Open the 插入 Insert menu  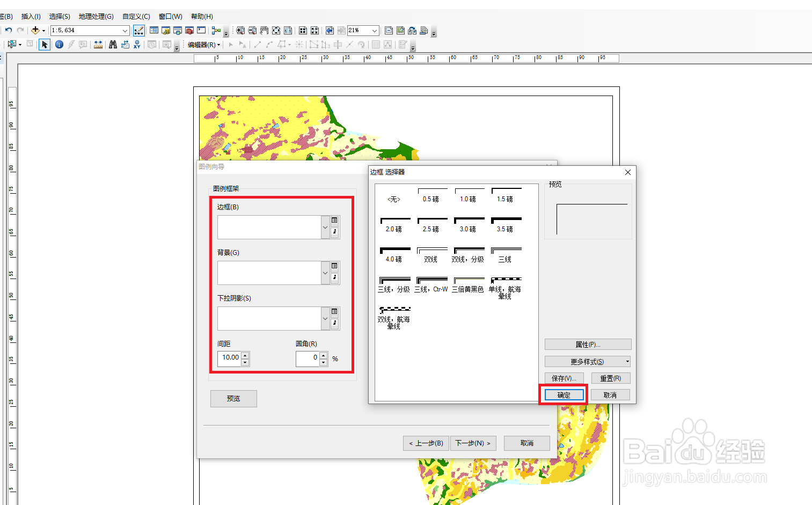coord(31,17)
